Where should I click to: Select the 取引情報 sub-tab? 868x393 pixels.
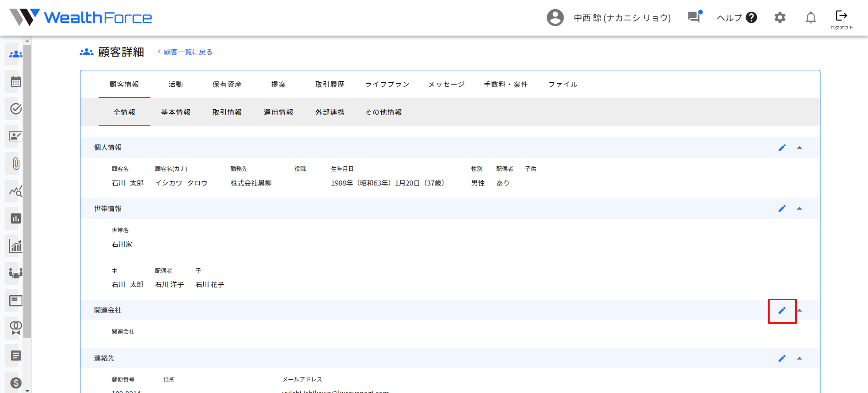point(227,112)
